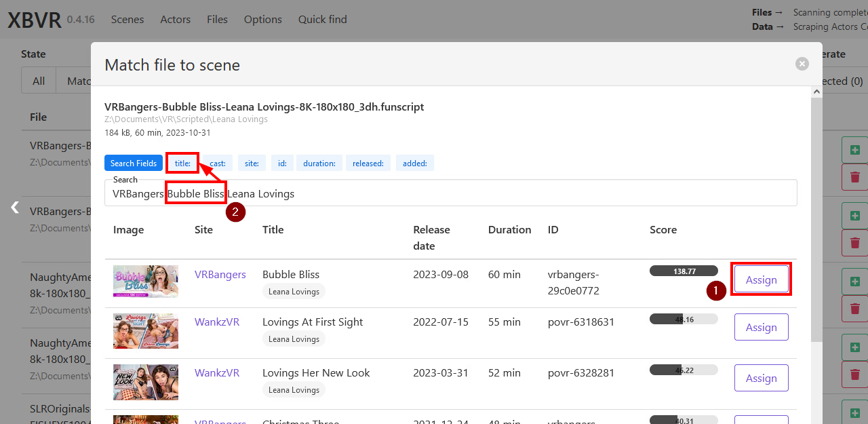Open the Actors page

(x=176, y=19)
